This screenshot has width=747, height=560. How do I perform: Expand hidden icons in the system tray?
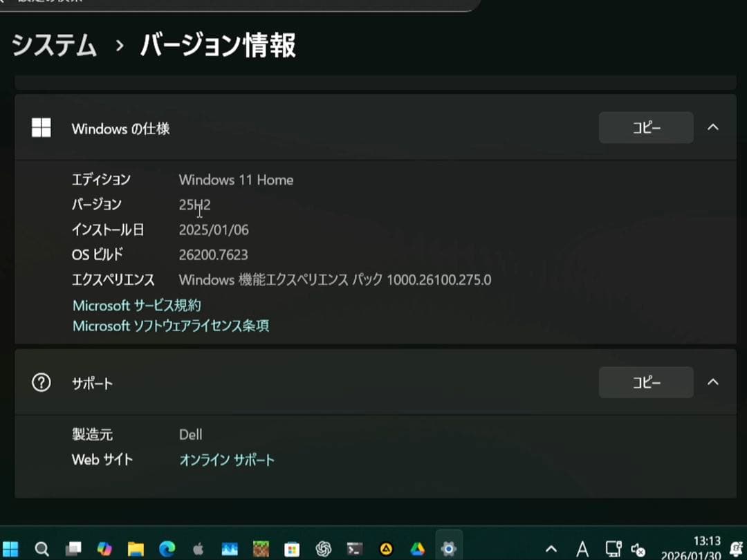pos(551,549)
